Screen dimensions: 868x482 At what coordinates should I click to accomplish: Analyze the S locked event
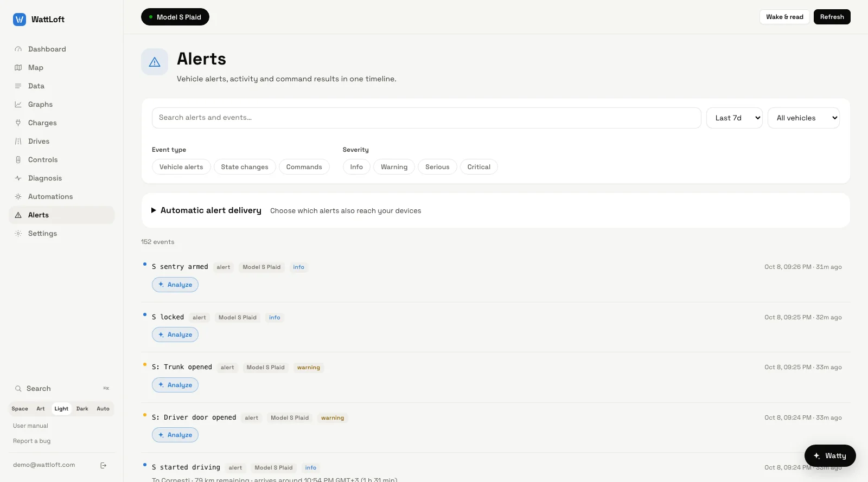tap(175, 335)
